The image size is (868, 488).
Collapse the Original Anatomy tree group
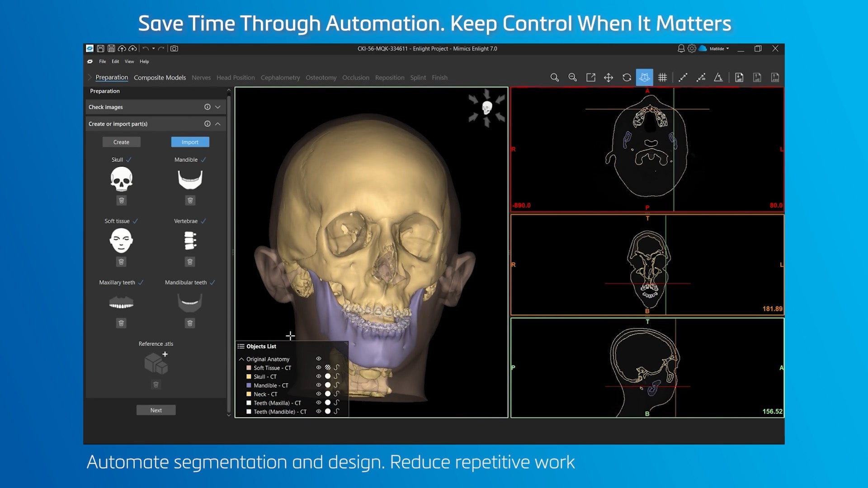[241, 359]
